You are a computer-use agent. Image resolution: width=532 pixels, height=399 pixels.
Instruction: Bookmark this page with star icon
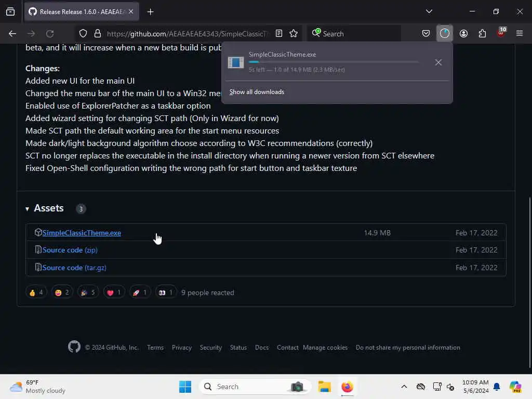tap(294, 34)
